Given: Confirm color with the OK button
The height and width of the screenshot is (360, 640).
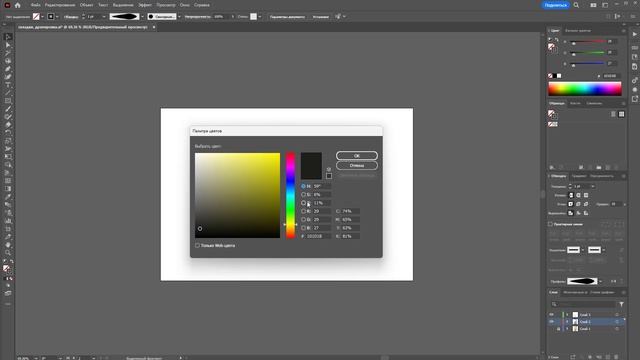Looking at the screenshot, I should [357, 156].
